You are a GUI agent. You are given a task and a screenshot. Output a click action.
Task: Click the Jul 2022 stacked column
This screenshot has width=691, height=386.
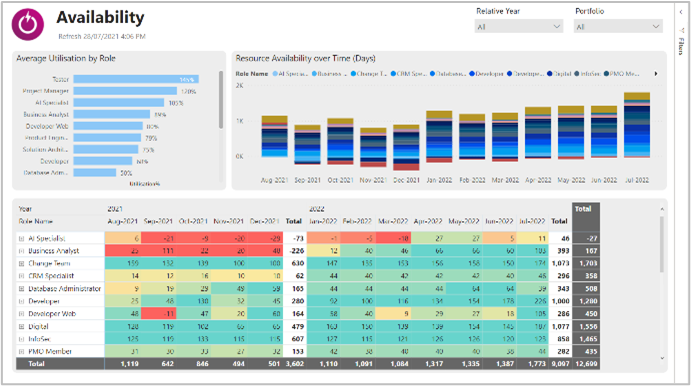pyautogui.click(x=637, y=125)
